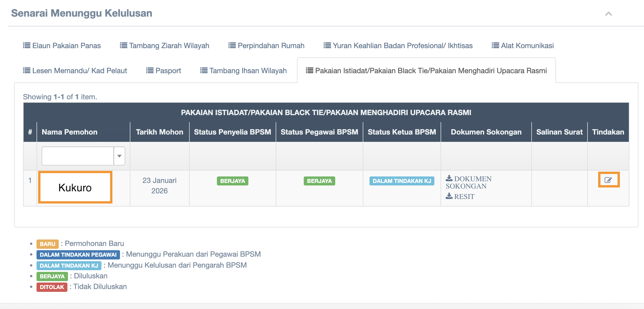Download the Dokumen Sokongan file icon

coord(449,178)
